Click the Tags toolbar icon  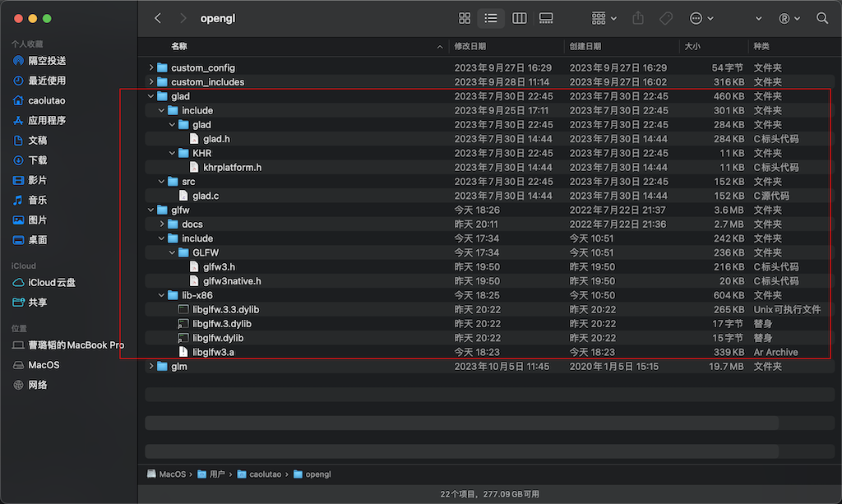point(666,18)
